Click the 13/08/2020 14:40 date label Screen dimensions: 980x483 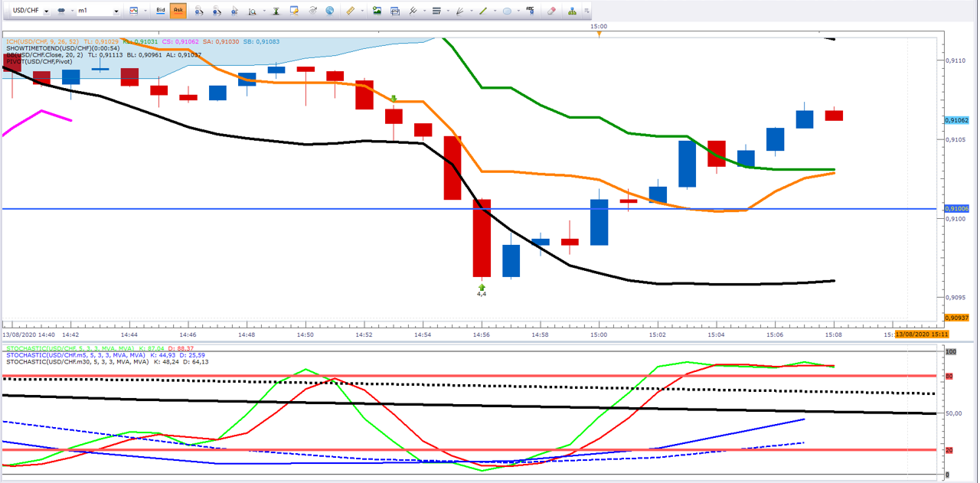[28, 335]
